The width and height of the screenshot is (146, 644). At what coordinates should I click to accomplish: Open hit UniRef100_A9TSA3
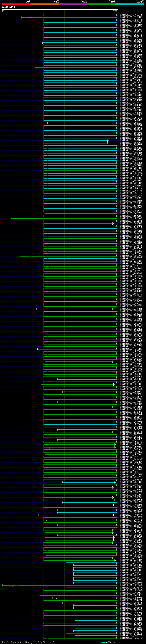pos(131,22)
